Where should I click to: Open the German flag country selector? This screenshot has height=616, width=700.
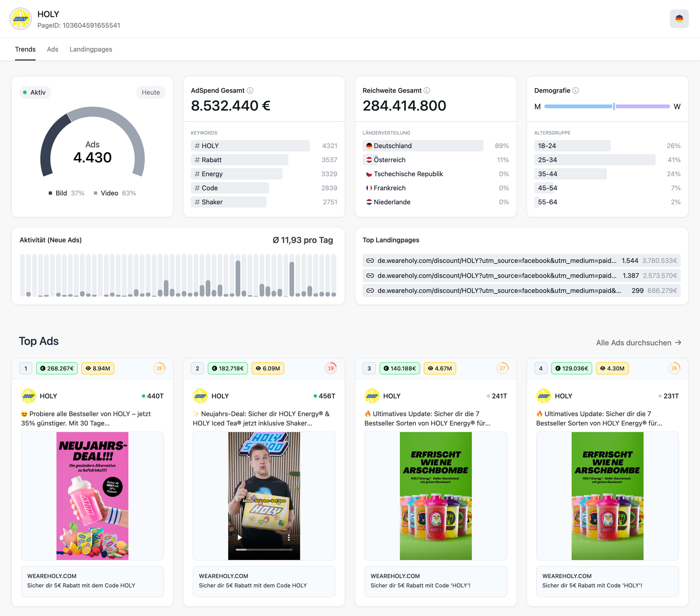pos(679,19)
